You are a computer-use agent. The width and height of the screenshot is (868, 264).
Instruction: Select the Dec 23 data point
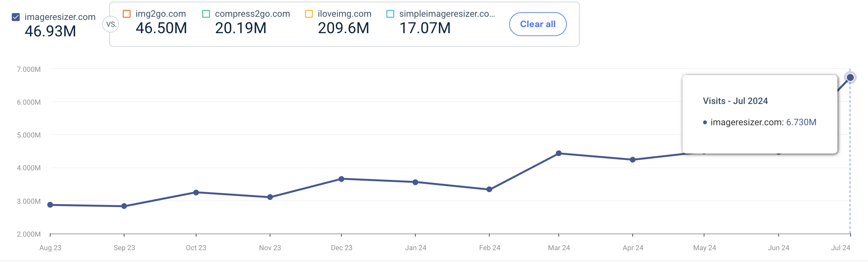coord(341,179)
